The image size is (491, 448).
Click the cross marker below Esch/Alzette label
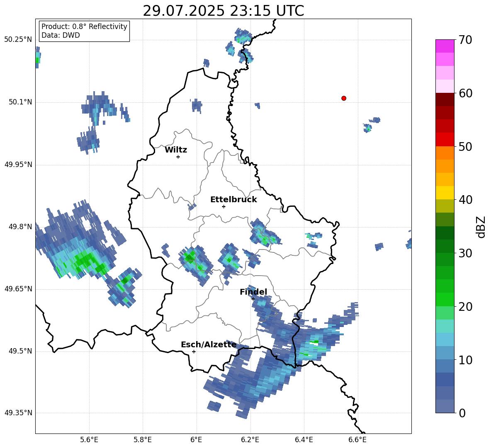pos(194,351)
